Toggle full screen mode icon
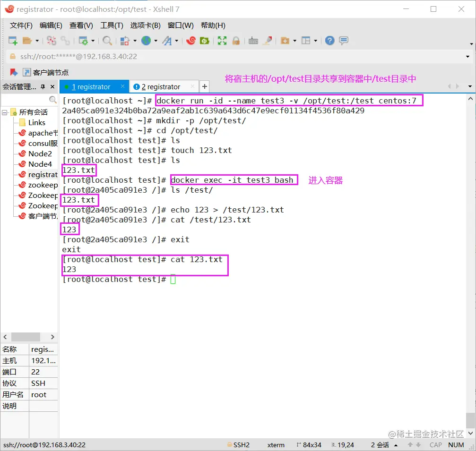476x451 pixels. point(222,40)
